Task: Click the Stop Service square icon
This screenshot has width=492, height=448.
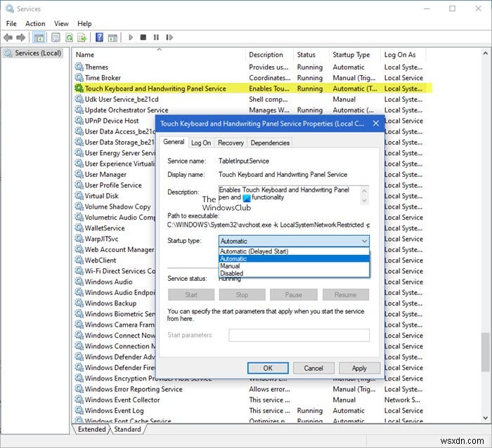Action: coord(143,37)
